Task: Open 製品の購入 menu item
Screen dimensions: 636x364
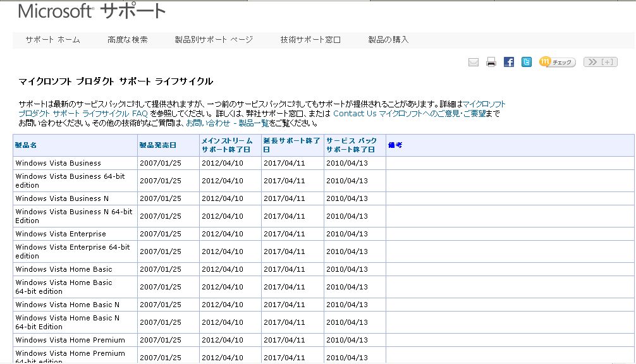Action: click(388, 40)
